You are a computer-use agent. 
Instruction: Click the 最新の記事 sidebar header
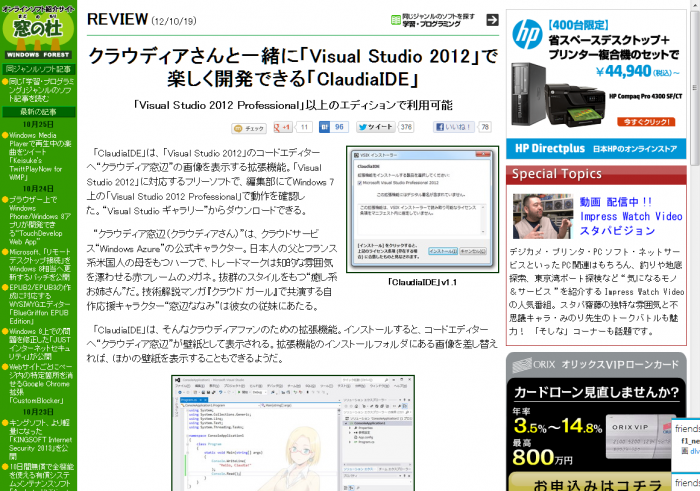38,112
